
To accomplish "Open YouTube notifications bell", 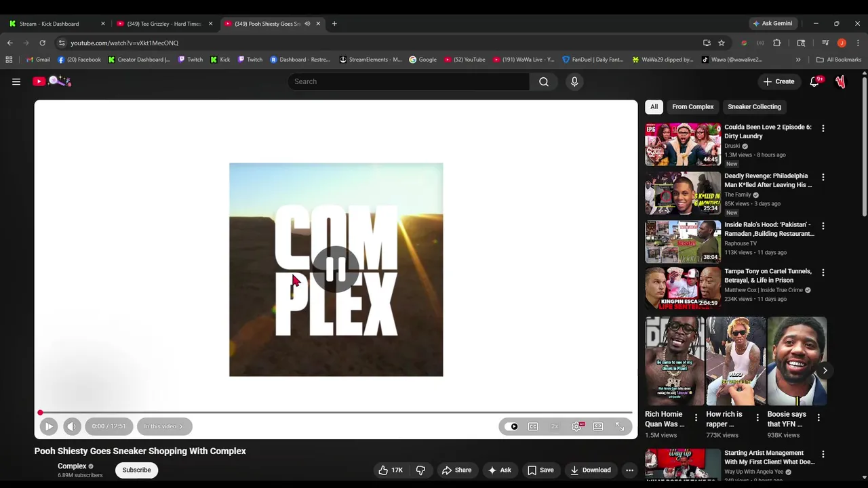I will click(x=815, y=81).
